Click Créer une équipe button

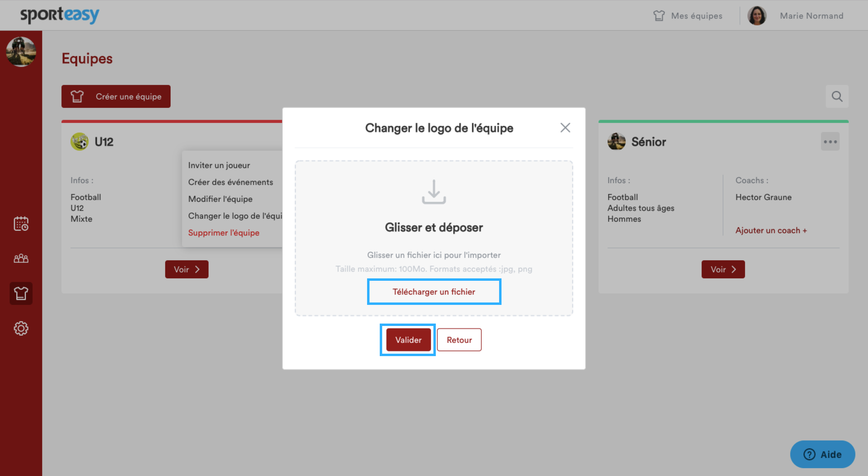click(x=116, y=96)
